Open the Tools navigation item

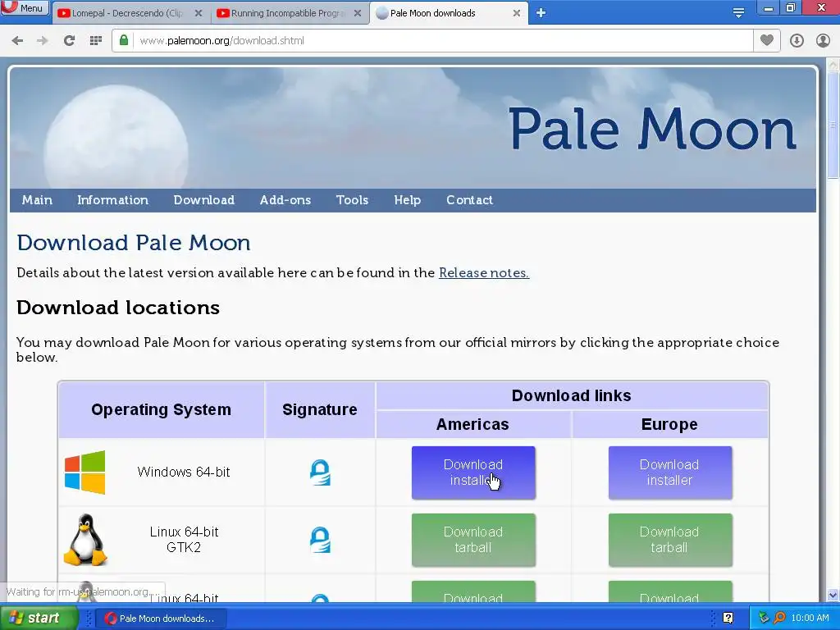pos(352,200)
